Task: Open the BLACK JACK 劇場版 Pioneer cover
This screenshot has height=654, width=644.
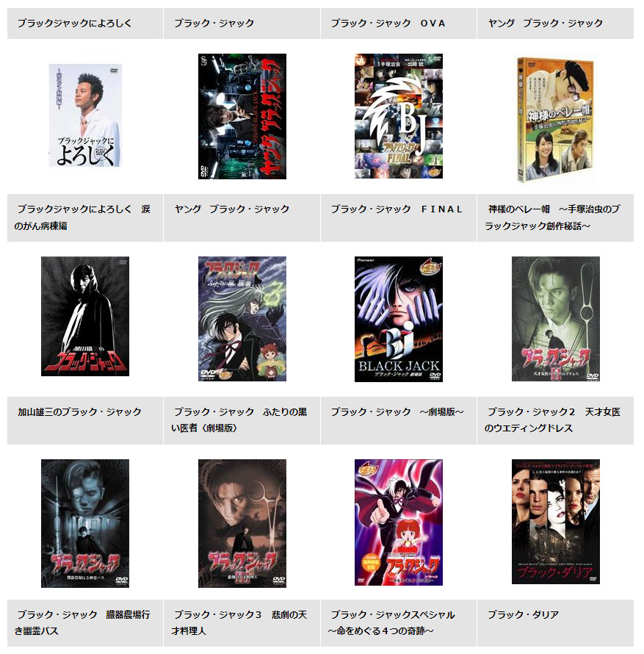Action: pos(399,319)
